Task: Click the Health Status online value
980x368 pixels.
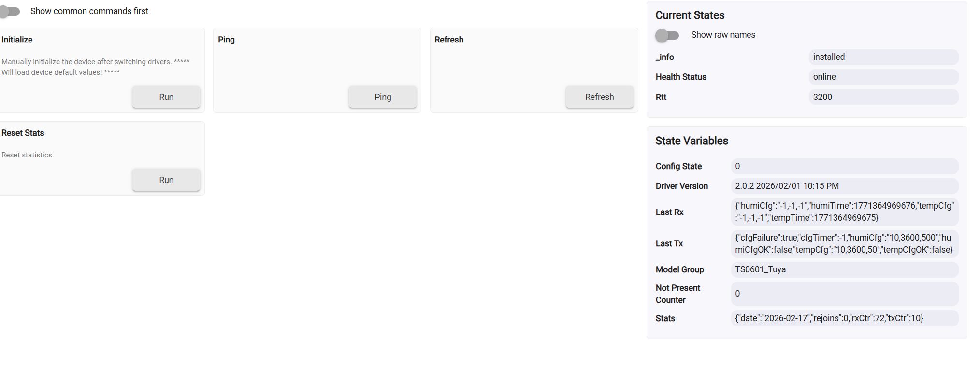Action: (883, 77)
